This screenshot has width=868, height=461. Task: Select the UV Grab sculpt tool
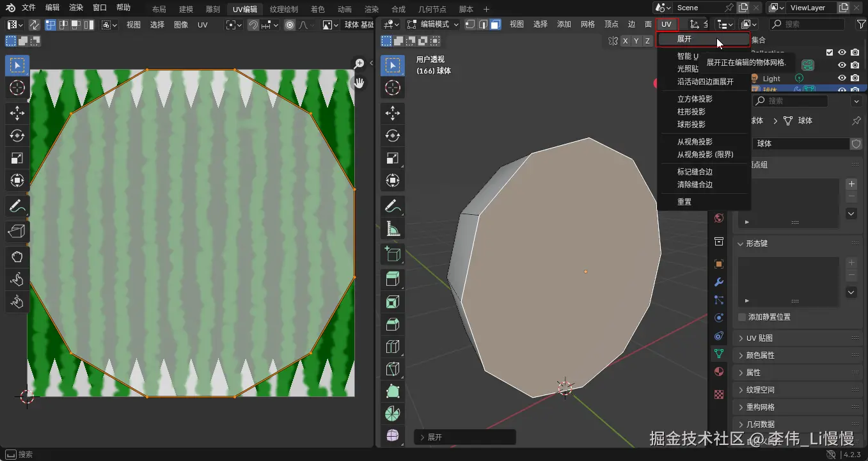pyautogui.click(x=17, y=257)
